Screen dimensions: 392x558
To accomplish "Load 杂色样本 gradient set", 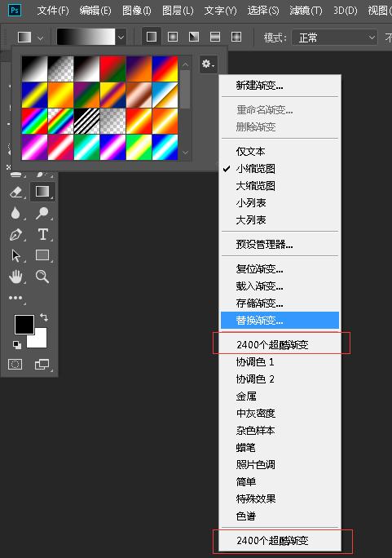I will [280, 430].
